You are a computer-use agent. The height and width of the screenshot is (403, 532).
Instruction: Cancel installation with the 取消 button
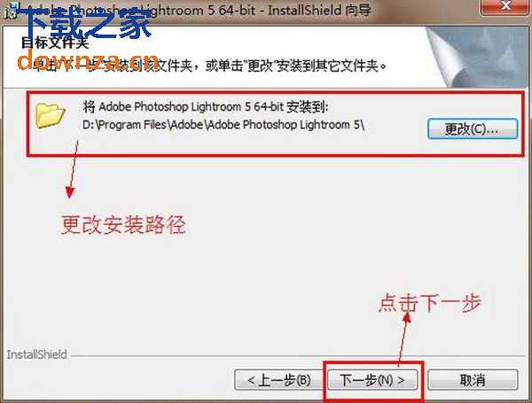(473, 380)
